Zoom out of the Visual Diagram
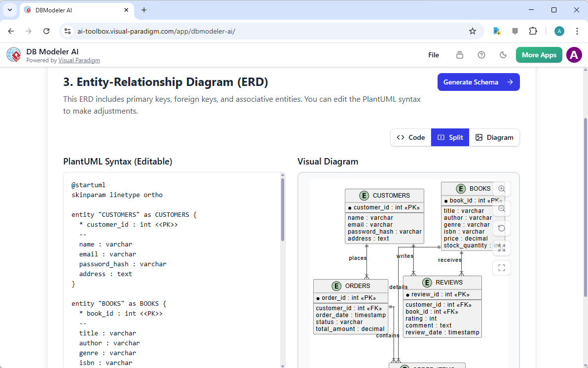588x368 pixels. (x=501, y=208)
